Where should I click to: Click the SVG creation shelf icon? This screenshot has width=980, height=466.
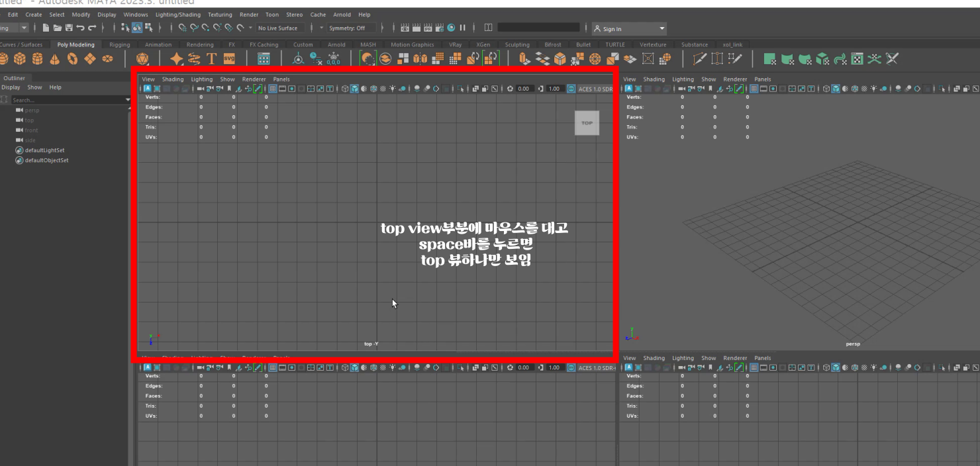point(228,59)
